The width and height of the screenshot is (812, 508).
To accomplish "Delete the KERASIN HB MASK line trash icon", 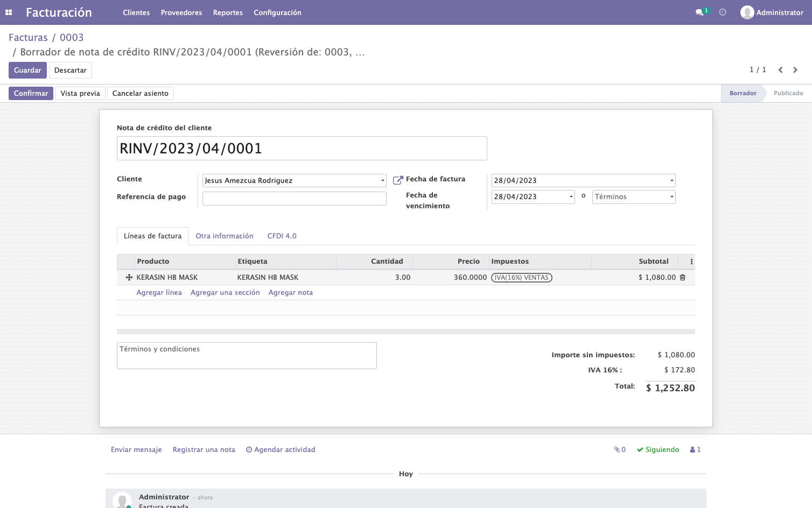I will [683, 278].
